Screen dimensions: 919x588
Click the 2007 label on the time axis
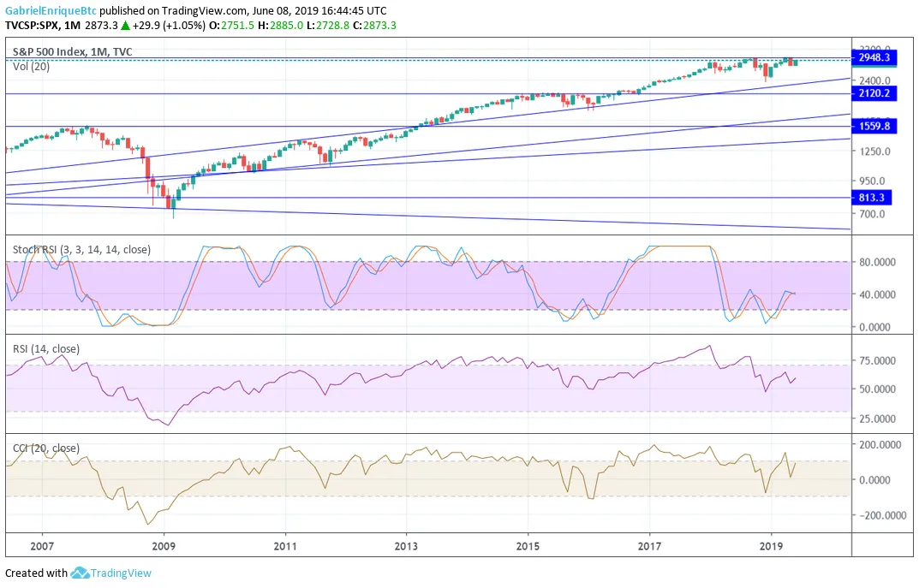point(42,546)
